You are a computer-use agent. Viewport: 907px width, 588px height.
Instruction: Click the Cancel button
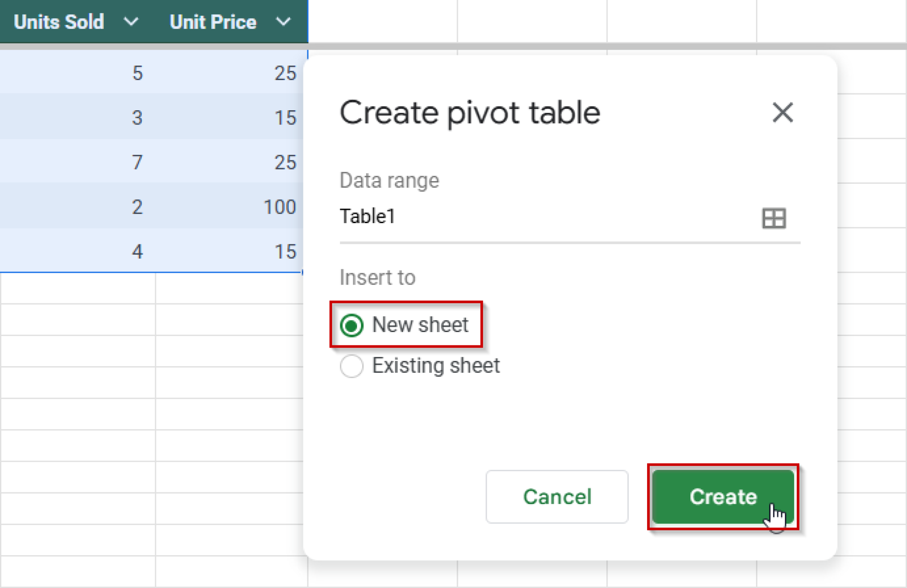pos(557,497)
